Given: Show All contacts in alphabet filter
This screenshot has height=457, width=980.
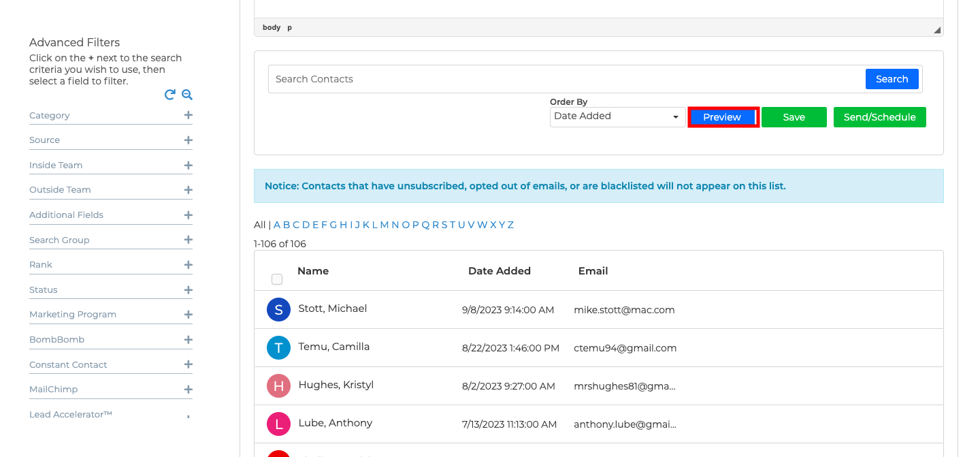Looking at the screenshot, I should coord(259,225).
